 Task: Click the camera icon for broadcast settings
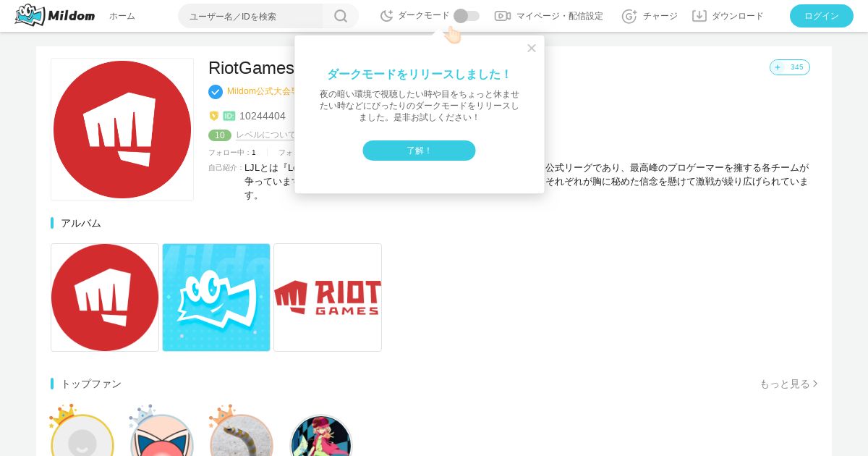[x=503, y=16]
